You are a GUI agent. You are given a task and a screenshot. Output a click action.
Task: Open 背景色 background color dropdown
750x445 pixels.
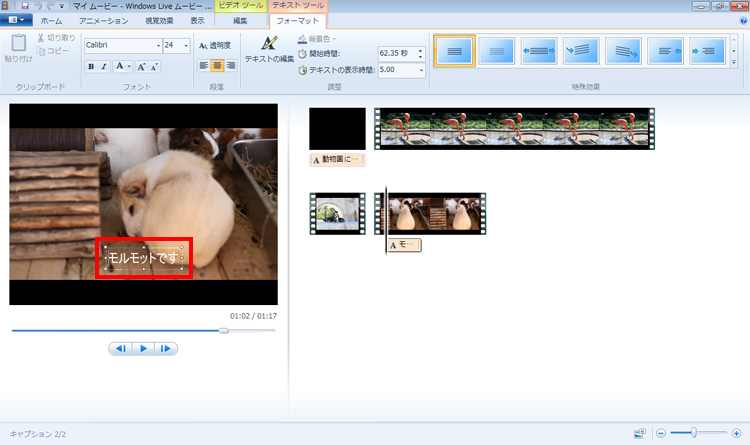pyautogui.click(x=317, y=39)
